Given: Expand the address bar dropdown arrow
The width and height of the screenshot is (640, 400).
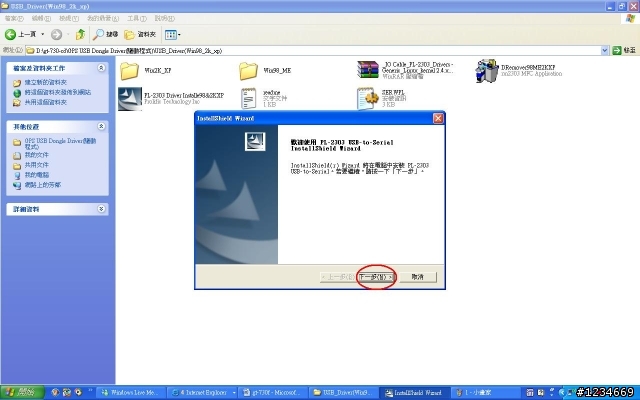Looking at the screenshot, I should [604, 51].
